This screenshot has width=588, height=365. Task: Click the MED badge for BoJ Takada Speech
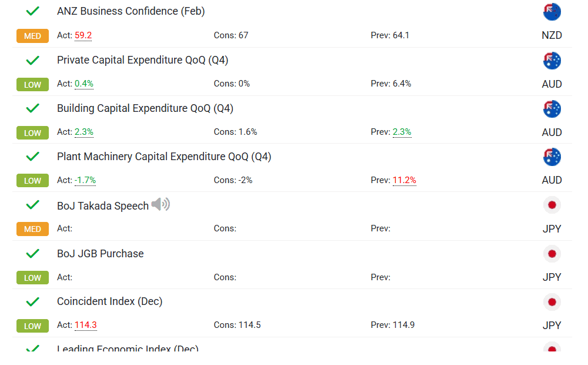click(32, 229)
